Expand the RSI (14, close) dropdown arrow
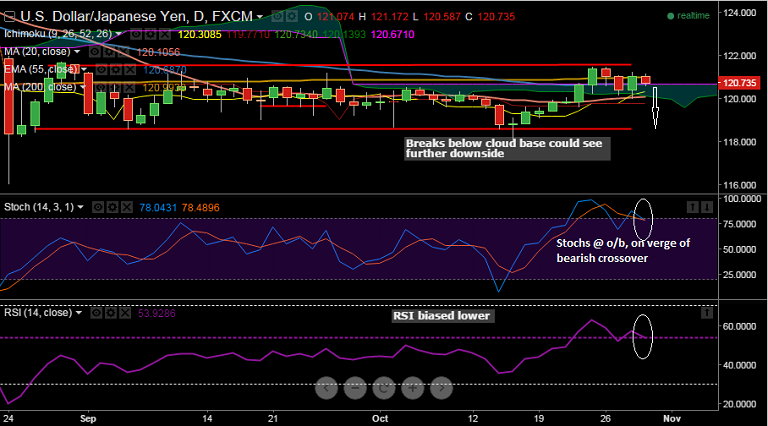This screenshot has height=426, width=768. [78, 313]
